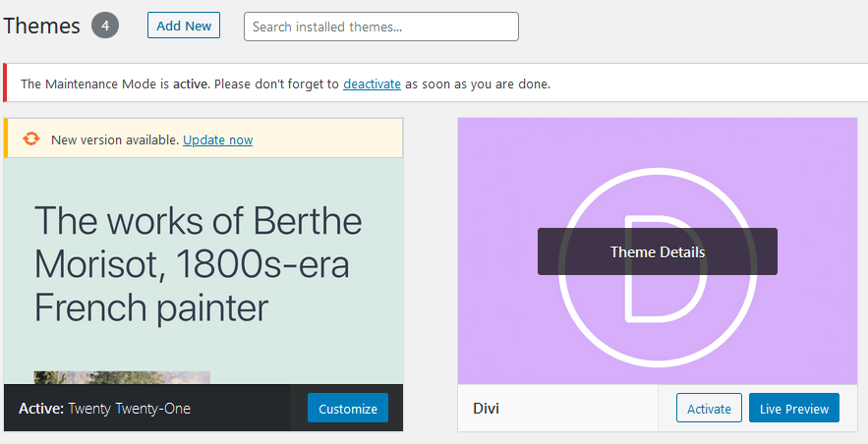The height and width of the screenshot is (444, 868).
Task: Click the themes count badge showing 4
Action: [x=105, y=26]
